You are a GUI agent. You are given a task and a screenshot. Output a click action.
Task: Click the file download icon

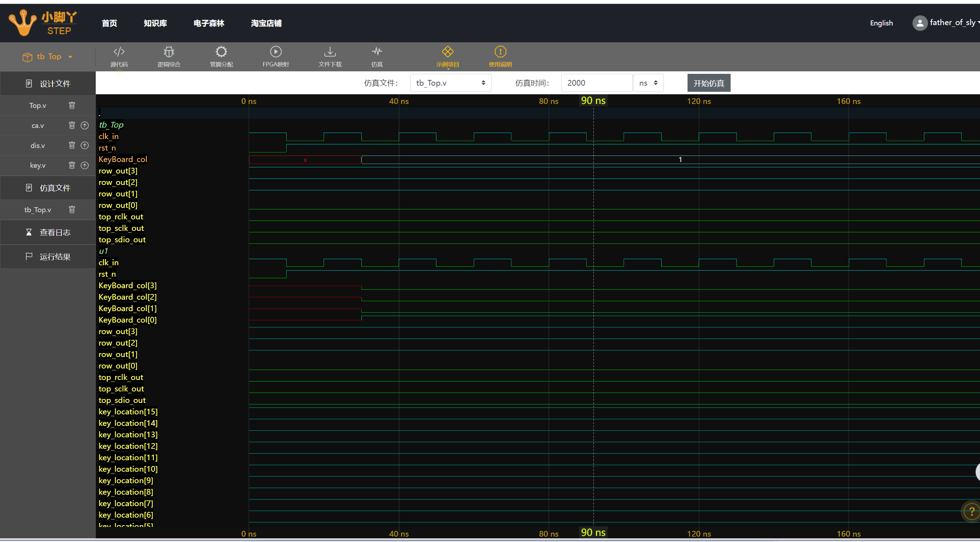pyautogui.click(x=329, y=52)
